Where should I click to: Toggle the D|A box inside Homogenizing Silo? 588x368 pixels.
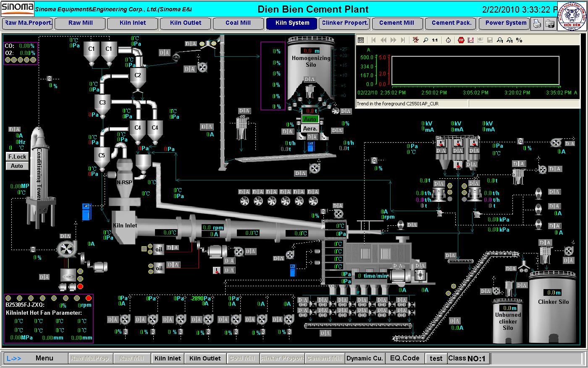pos(310,79)
